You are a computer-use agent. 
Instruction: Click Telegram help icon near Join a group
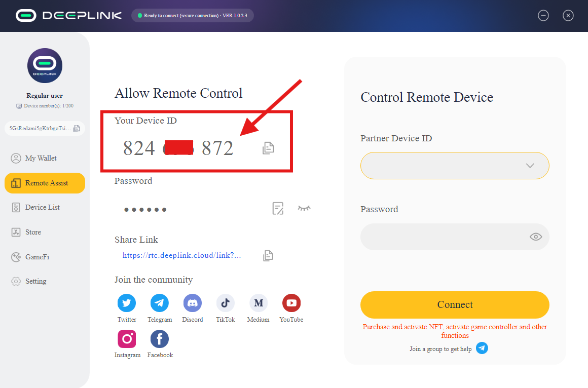[x=482, y=348]
